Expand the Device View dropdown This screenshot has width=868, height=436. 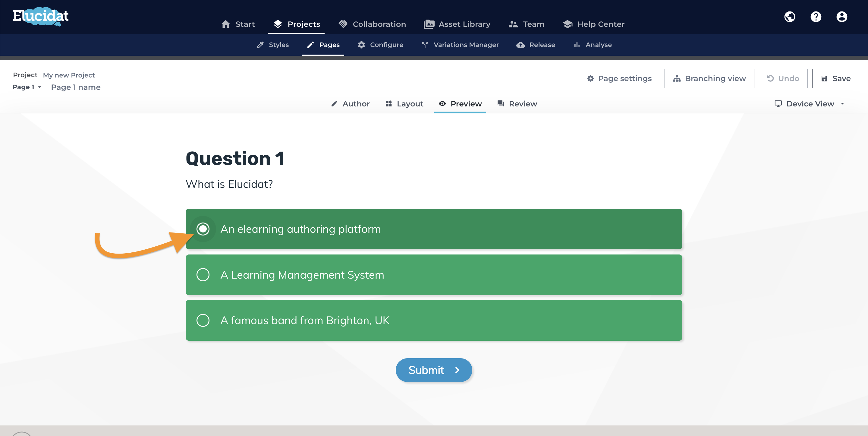tap(809, 103)
